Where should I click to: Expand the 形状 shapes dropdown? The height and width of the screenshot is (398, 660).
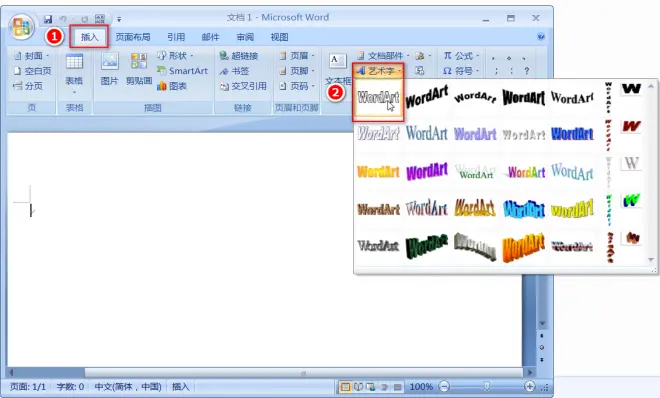point(175,56)
